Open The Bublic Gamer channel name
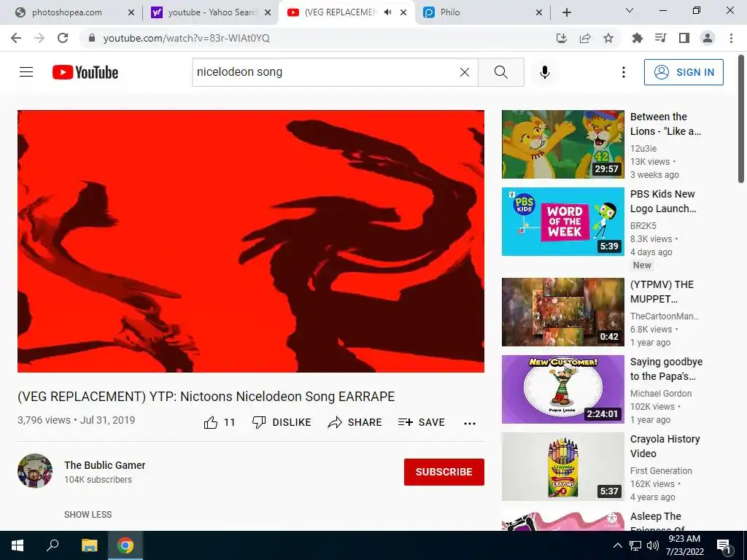Screen dimensions: 747x560 (x=105, y=465)
